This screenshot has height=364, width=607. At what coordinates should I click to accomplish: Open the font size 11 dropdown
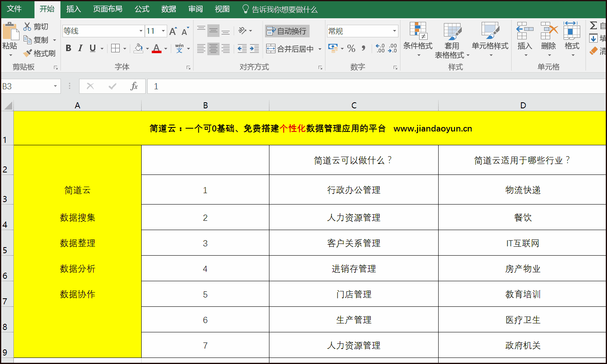pos(164,31)
